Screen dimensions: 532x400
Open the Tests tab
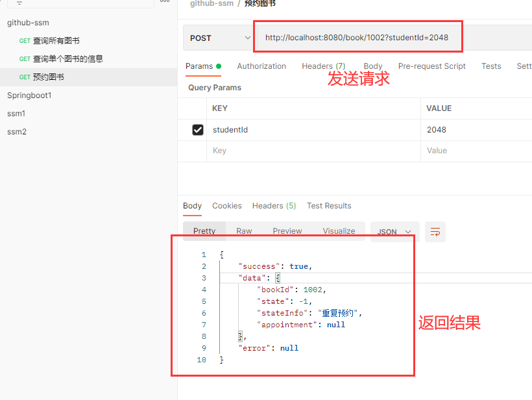[x=491, y=66]
